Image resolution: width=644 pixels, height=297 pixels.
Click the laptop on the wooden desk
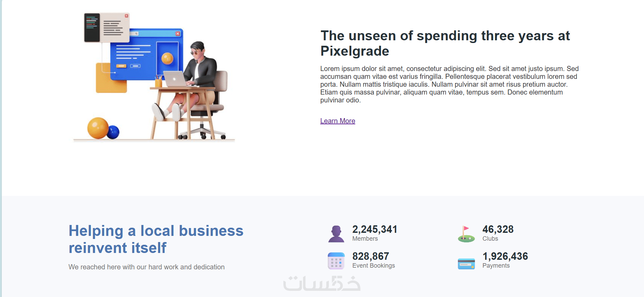click(174, 79)
